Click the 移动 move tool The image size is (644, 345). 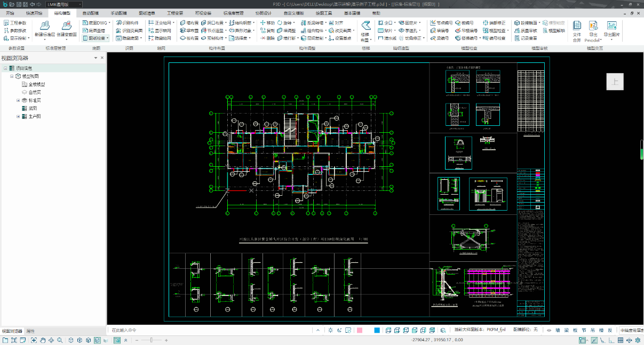pos(267,23)
